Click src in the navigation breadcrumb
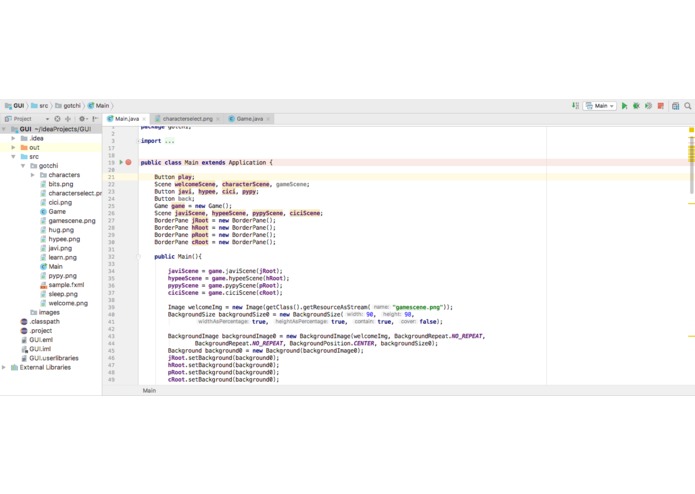Screen dimensions: 695x494 tap(39, 106)
